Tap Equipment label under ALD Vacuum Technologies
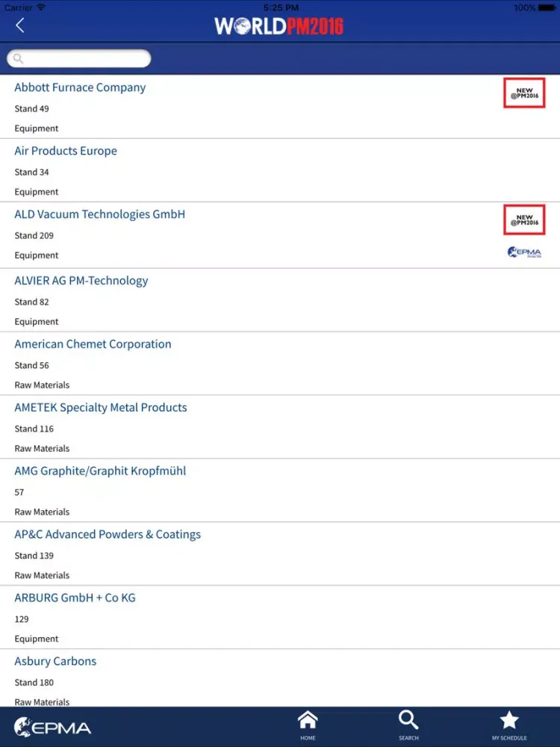The height and width of the screenshot is (747, 560). 36,255
